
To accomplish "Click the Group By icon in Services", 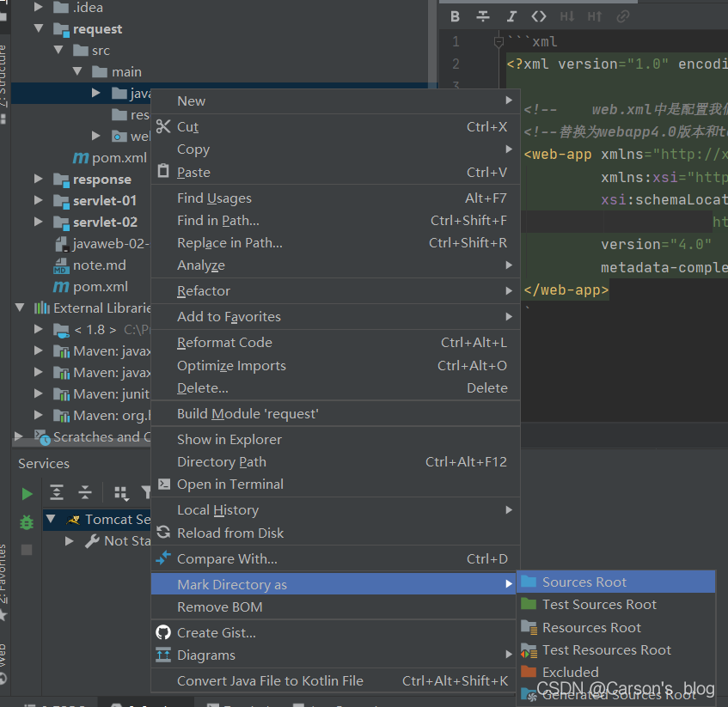I will coord(122,494).
